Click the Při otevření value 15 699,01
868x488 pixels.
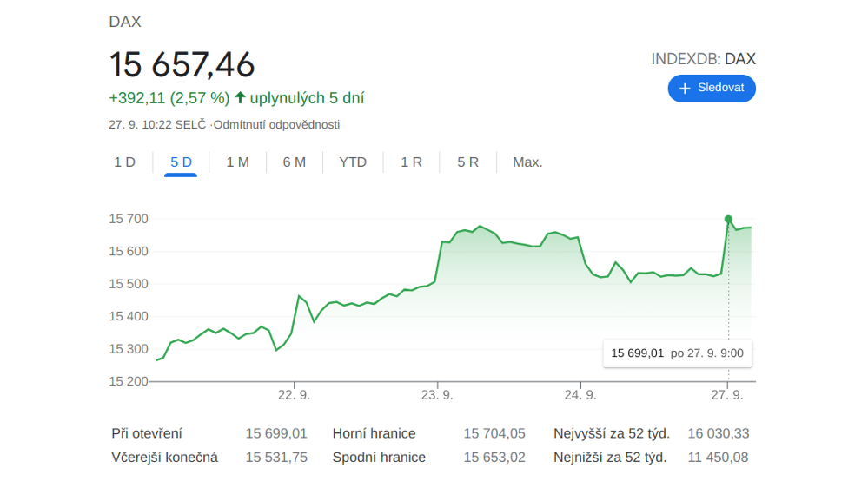(x=276, y=433)
